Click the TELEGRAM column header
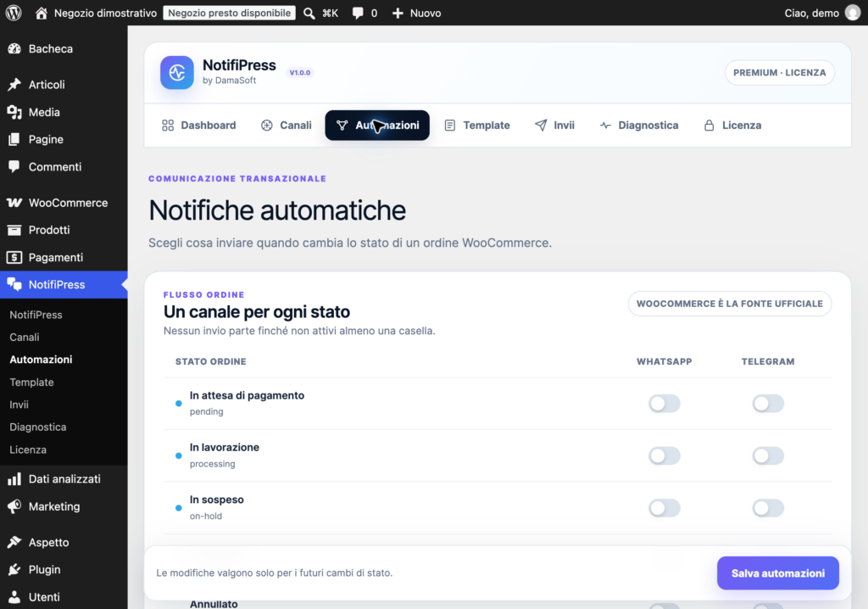 click(768, 361)
